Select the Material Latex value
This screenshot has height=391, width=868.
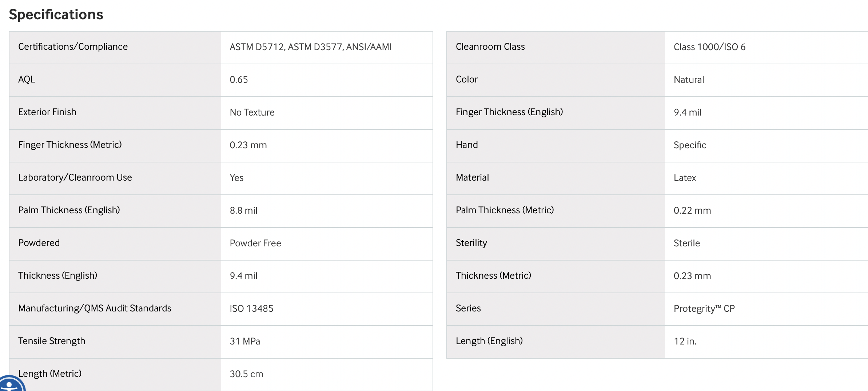click(x=685, y=178)
